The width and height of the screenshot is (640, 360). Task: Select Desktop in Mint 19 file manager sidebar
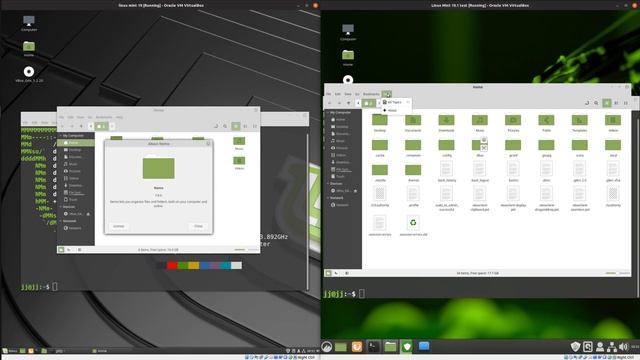coord(75,150)
